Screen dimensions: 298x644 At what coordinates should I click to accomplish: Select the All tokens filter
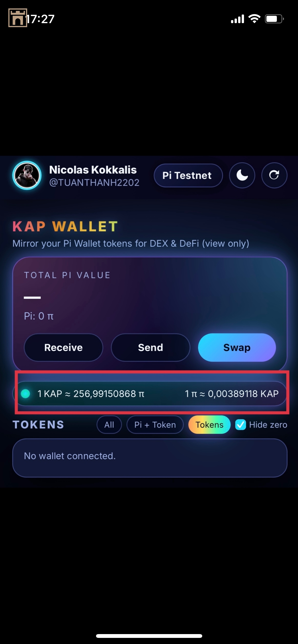(109, 425)
